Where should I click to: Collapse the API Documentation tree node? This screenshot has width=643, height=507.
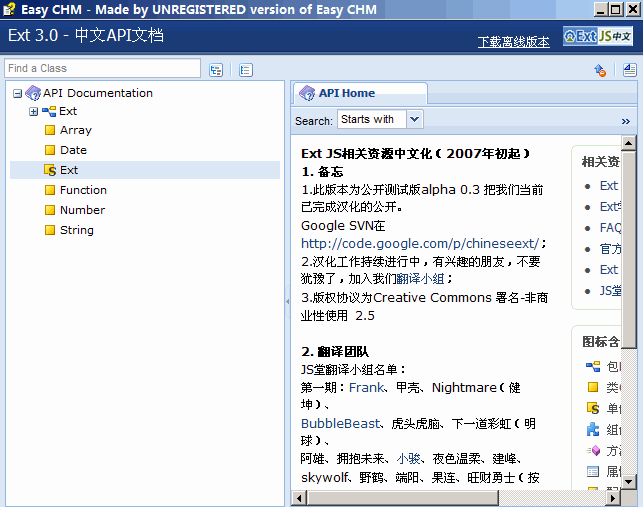(x=17, y=94)
